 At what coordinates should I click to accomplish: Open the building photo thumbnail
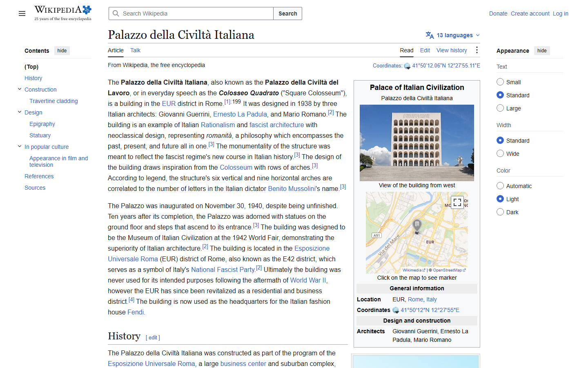(417, 143)
